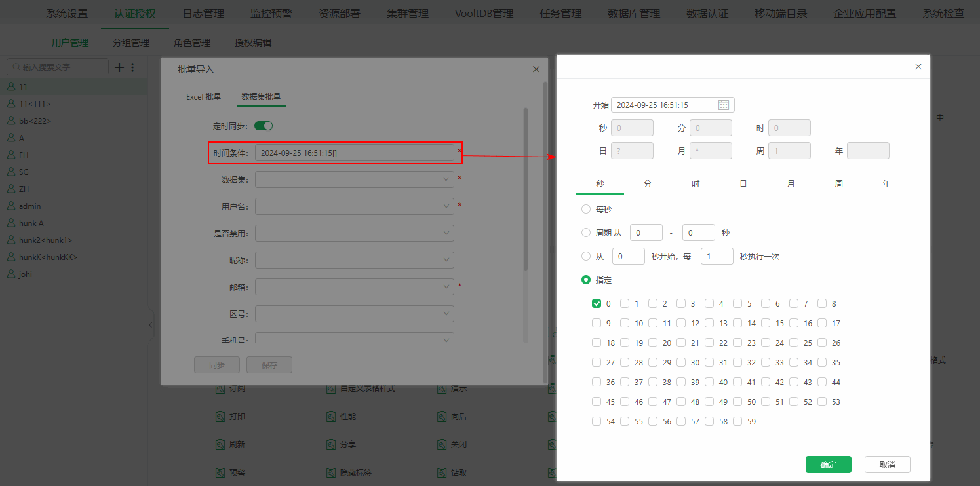Screen dimensions: 980x486
Task: Check the second 17 checkbox
Action: pos(822,323)
